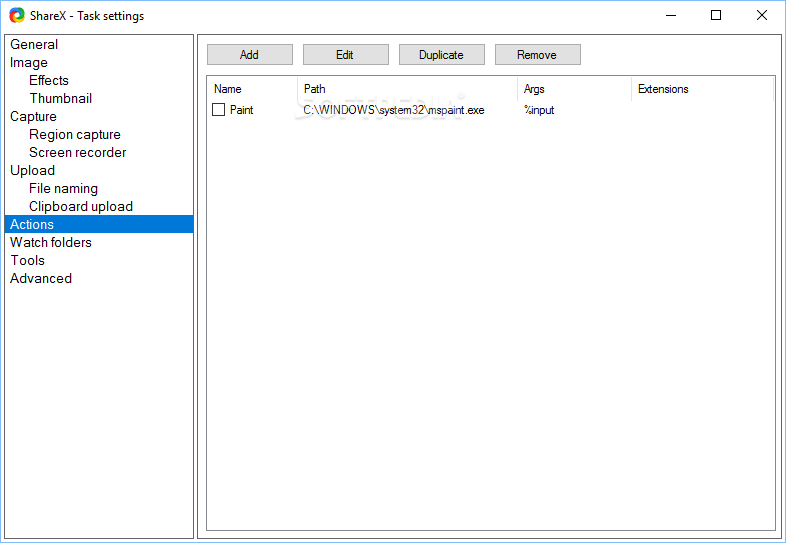Open the General settings page
Image resolution: width=786 pixels, height=543 pixels.
[x=34, y=45]
